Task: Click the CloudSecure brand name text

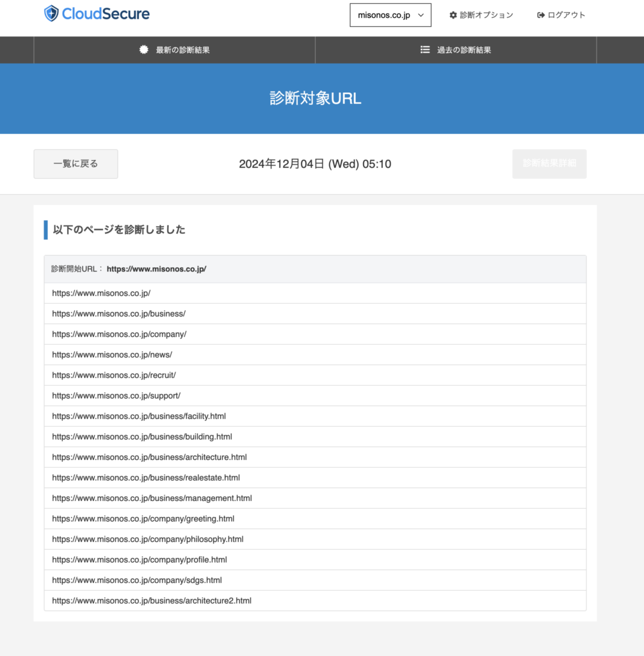Action: point(106,13)
